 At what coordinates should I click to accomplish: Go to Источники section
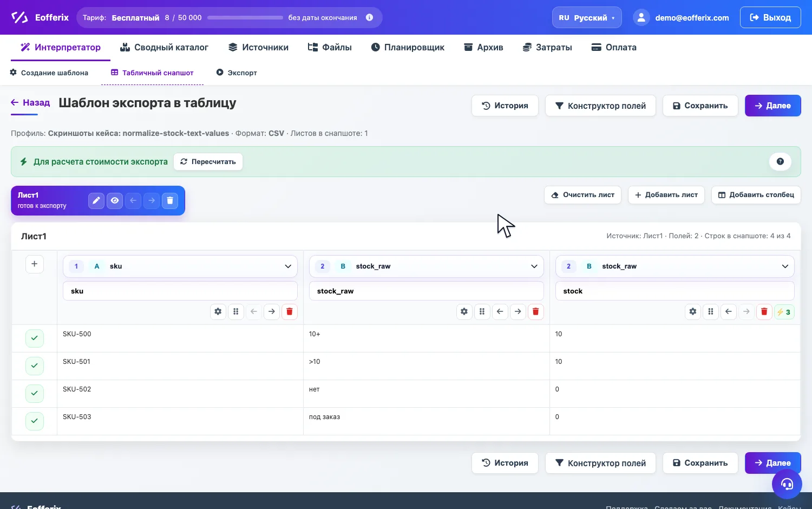258,47
